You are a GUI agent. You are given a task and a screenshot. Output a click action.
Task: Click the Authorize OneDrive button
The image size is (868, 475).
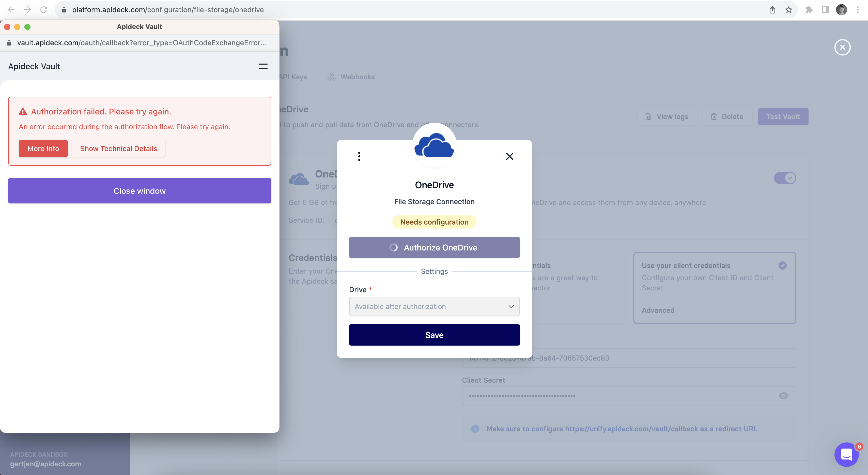point(434,247)
